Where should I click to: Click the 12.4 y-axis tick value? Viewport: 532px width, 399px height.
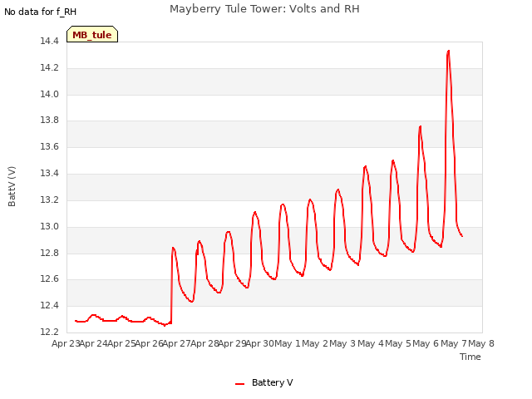49,306
